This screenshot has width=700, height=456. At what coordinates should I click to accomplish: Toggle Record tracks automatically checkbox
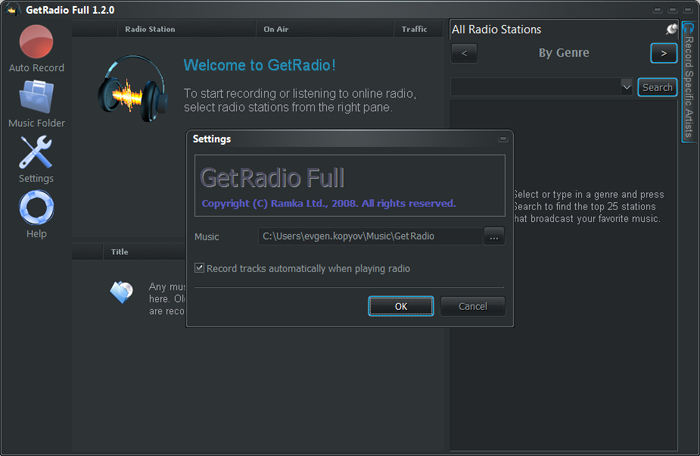click(x=199, y=268)
